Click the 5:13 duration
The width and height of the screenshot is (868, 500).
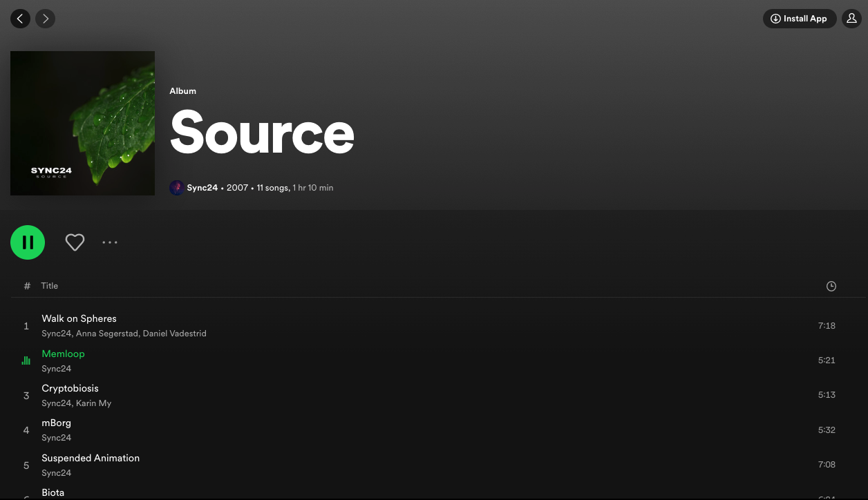tap(827, 395)
